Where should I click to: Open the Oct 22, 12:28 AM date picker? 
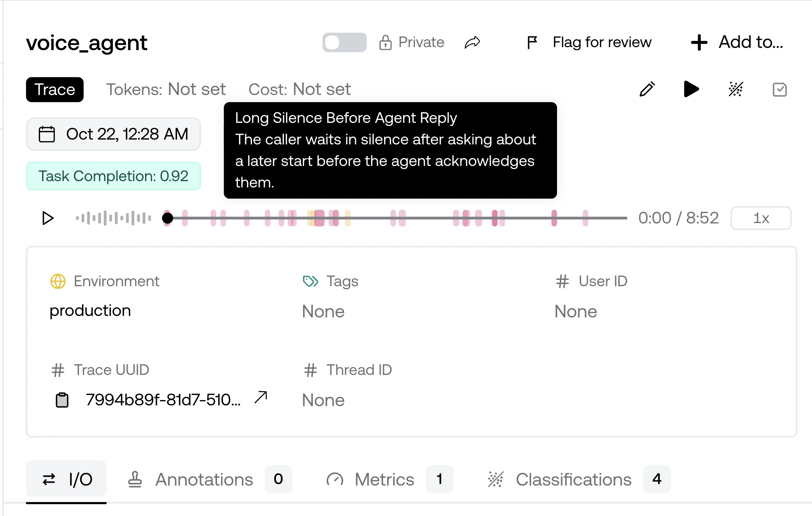(x=114, y=134)
